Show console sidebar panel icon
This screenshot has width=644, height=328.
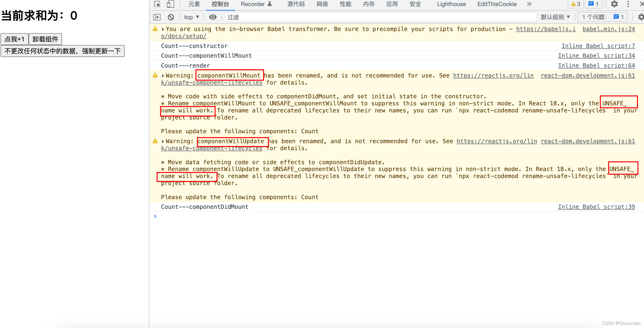pyautogui.click(x=157, y=17)
